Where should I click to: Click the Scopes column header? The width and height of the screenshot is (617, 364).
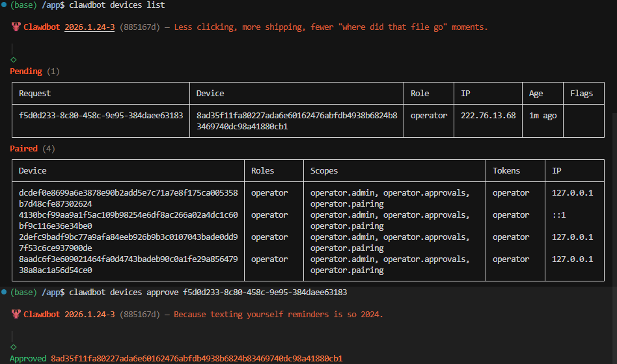324,171
